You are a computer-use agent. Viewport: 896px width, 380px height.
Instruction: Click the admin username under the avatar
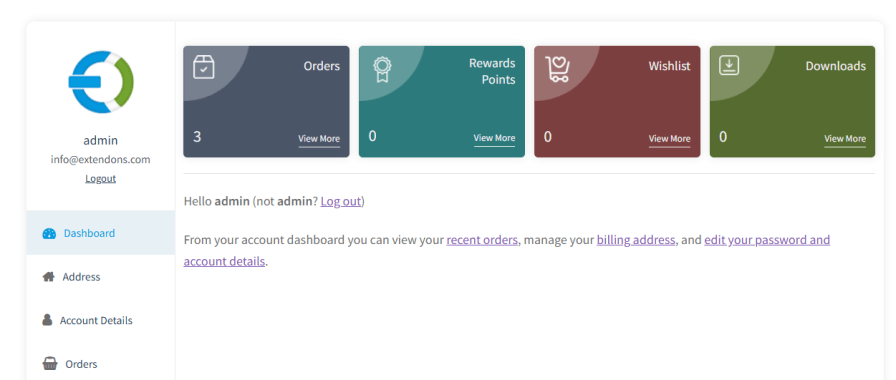(x=101, y=141)
